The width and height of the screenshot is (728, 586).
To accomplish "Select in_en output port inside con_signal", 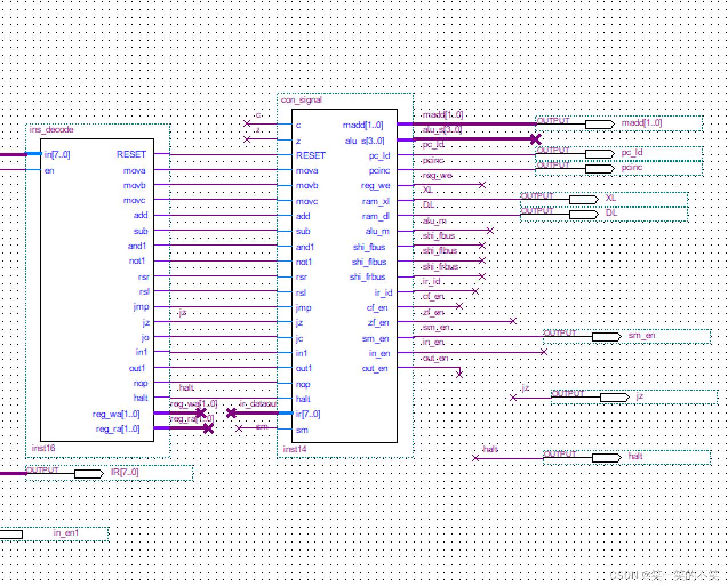I will (x=379, y=354).
